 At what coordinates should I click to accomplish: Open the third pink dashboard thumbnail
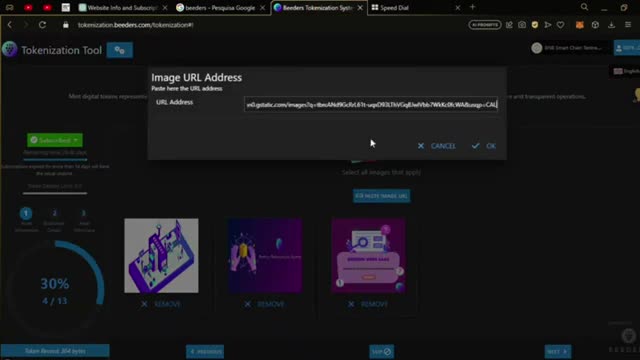[x=368, y=256]
